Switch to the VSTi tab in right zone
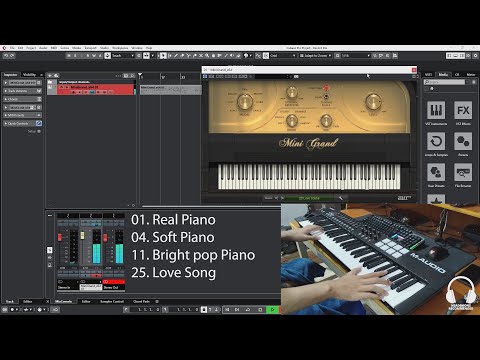The width and height of the screenshot is (480, 360). pos(428,75)
